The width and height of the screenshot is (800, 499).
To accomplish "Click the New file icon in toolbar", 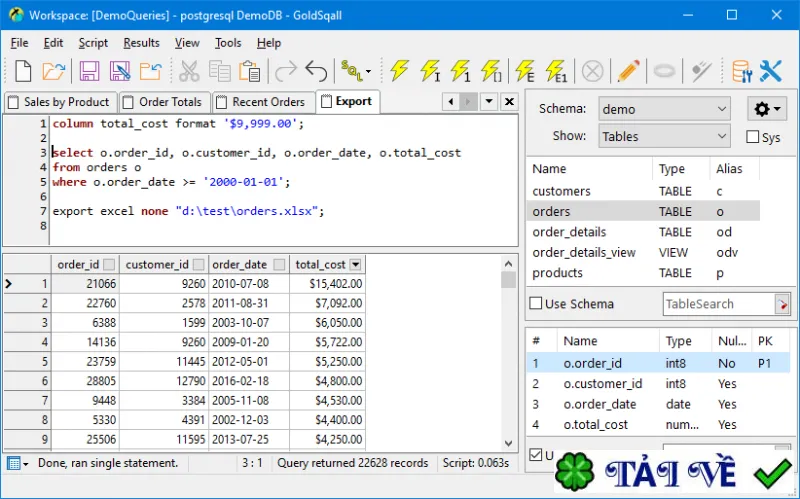I will tap(23, 71).
